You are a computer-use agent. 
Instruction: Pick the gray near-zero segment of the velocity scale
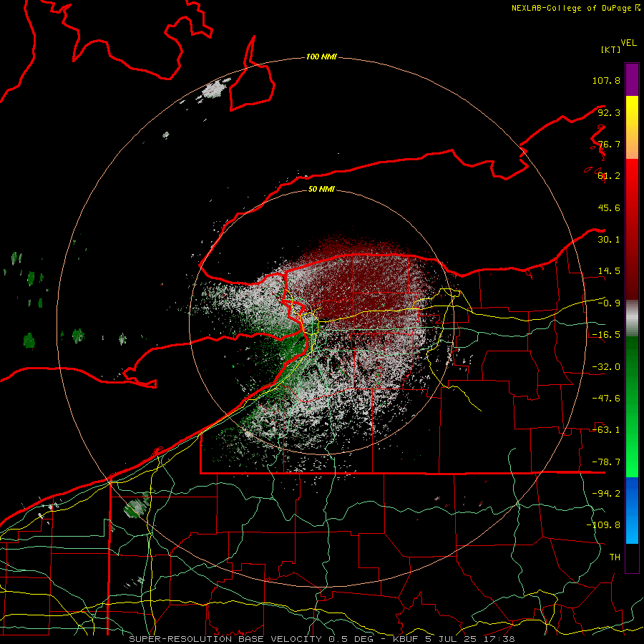point(632,318)
